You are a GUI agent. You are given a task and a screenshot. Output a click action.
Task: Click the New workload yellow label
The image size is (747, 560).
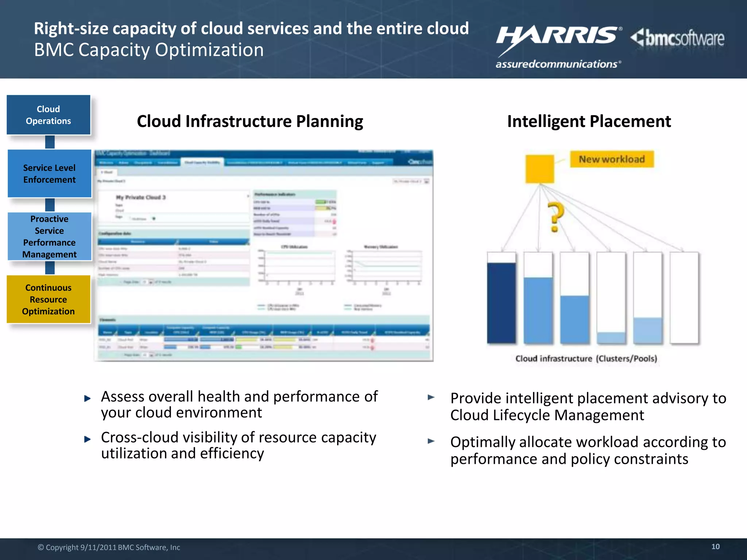612,159
